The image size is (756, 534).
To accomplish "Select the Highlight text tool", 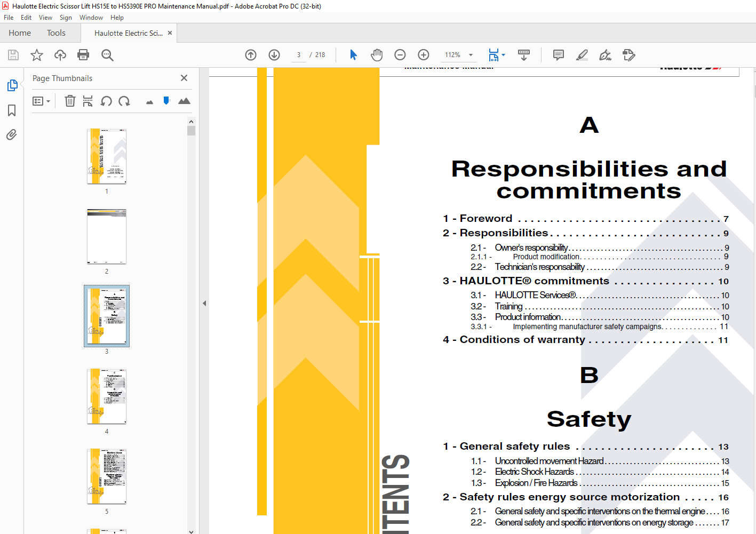I will (582, 55).
